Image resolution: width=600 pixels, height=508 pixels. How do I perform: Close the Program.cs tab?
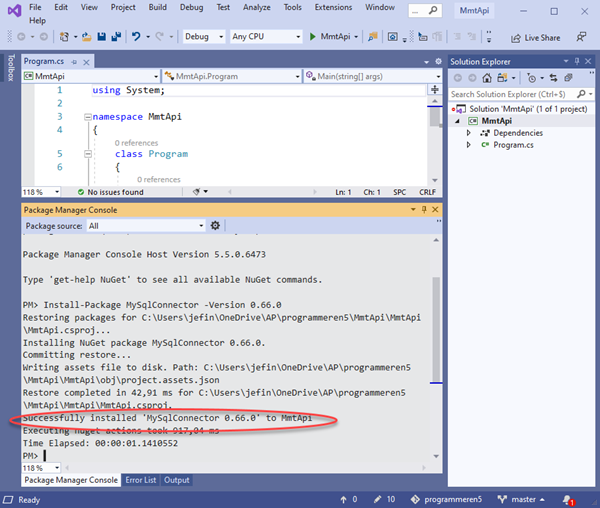pyautogui.click(x=86, y=62)
